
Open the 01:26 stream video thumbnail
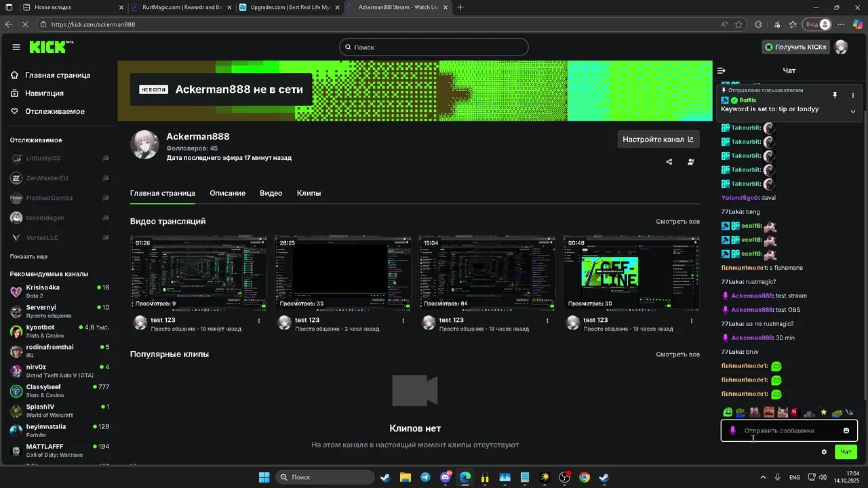click(199, 273)
